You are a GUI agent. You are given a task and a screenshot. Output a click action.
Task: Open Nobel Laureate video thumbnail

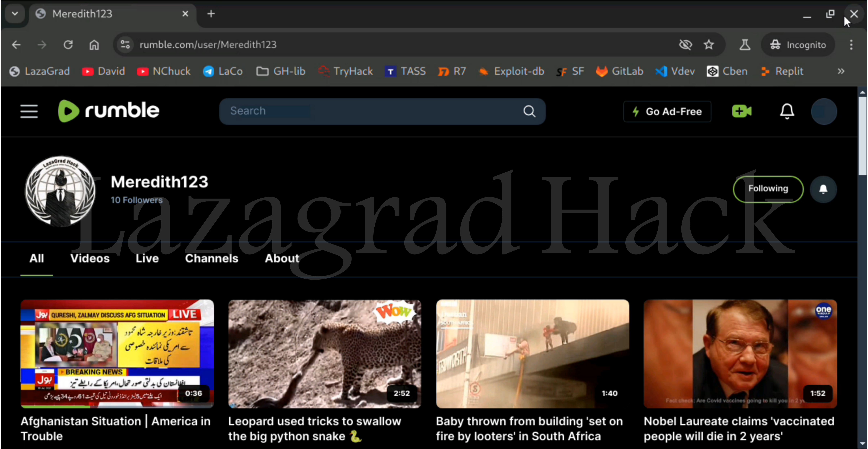[x=740, y=354]
